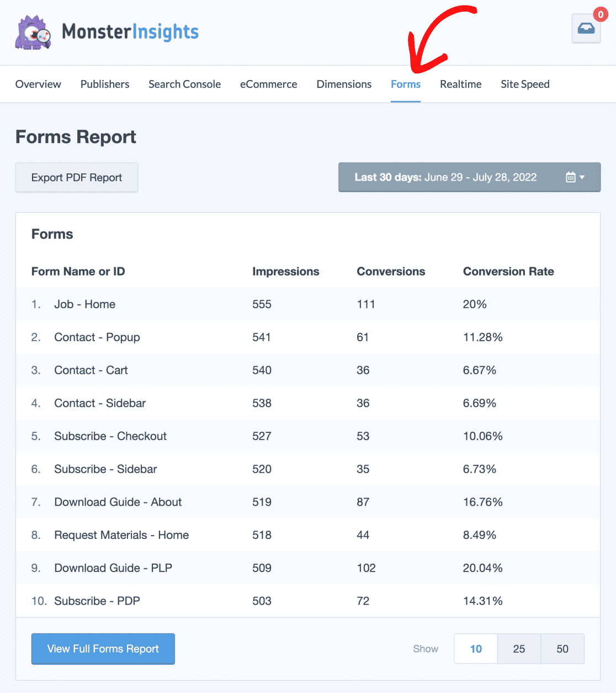Select the eCommerce tab
This screenshot has height=693, width=616.
pyautogui.click(x=268, y=84)
